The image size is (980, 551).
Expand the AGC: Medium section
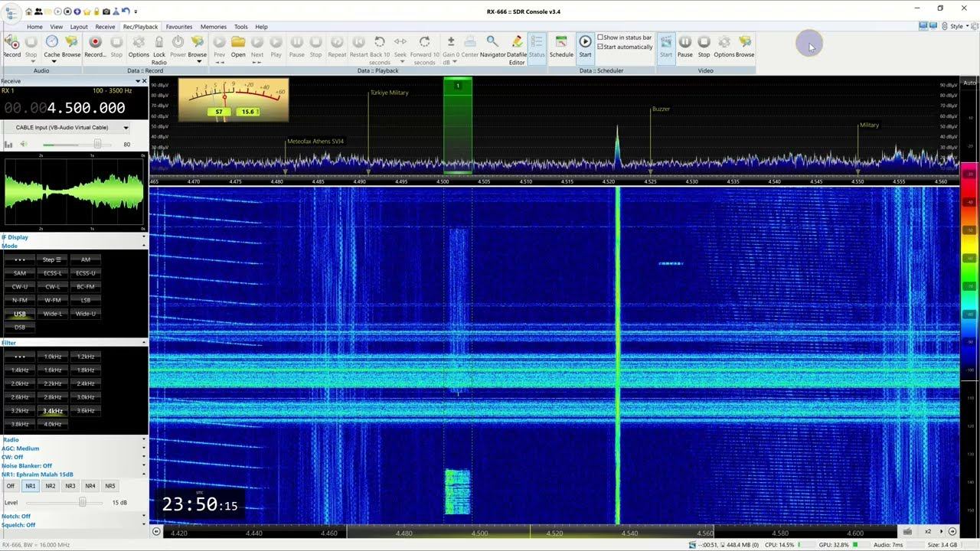click(x=144, y=448)
